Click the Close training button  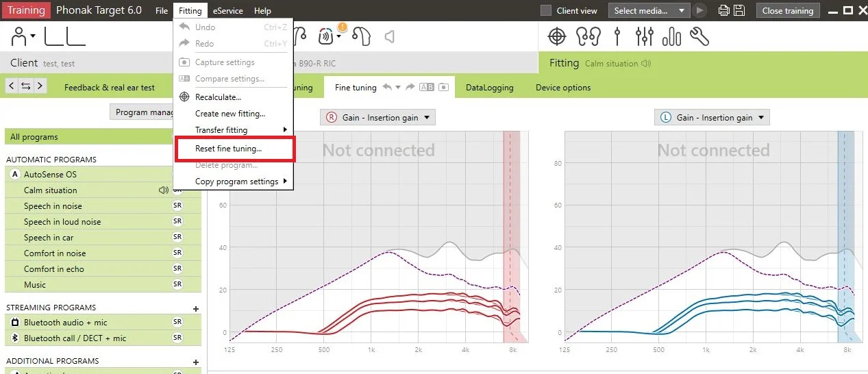pyautogui.click(x=788, y=10)
